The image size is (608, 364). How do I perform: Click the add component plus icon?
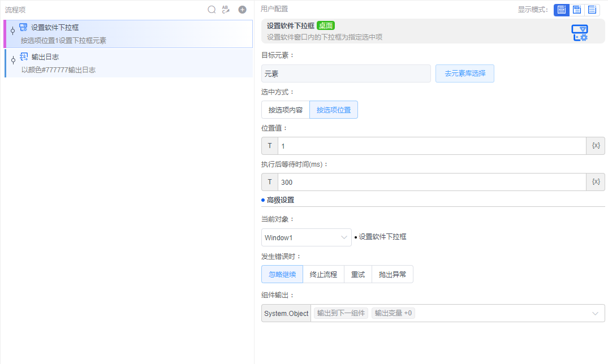[242, 10]
